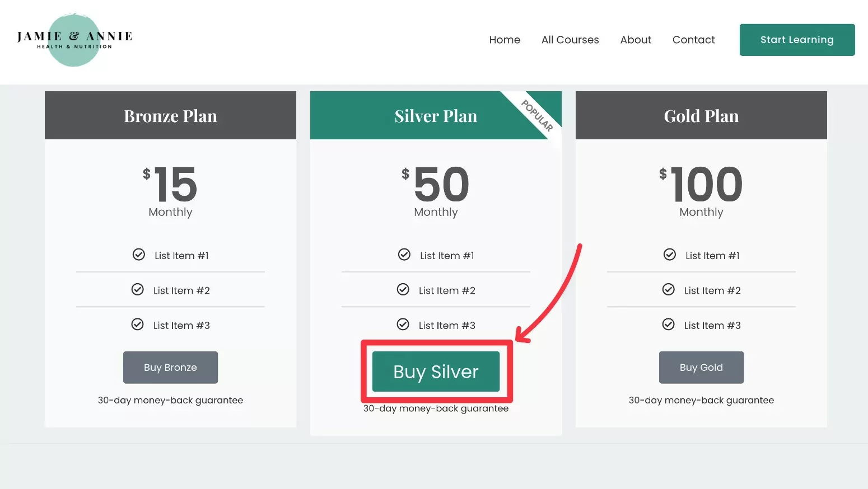Click the Jamie & Annie logo
This screenshot has width=868, height=489.
tap(74, 40)
